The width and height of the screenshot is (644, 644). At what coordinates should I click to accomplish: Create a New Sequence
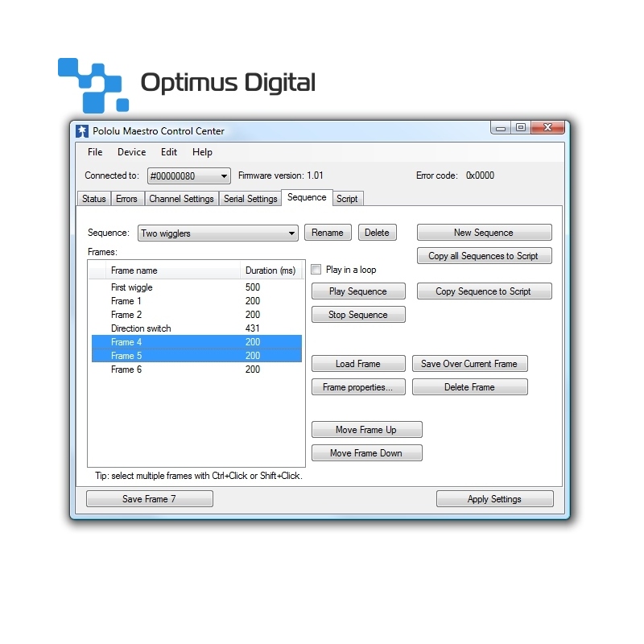tap(485, 233)
